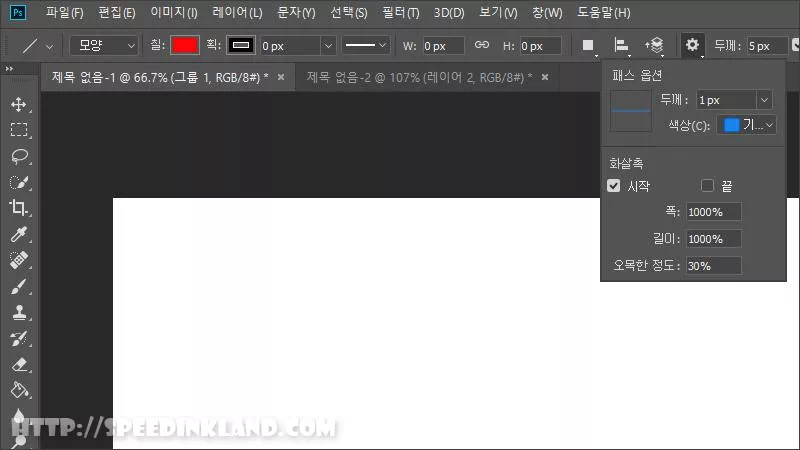Select the Brush tool

tap(19, 286)
